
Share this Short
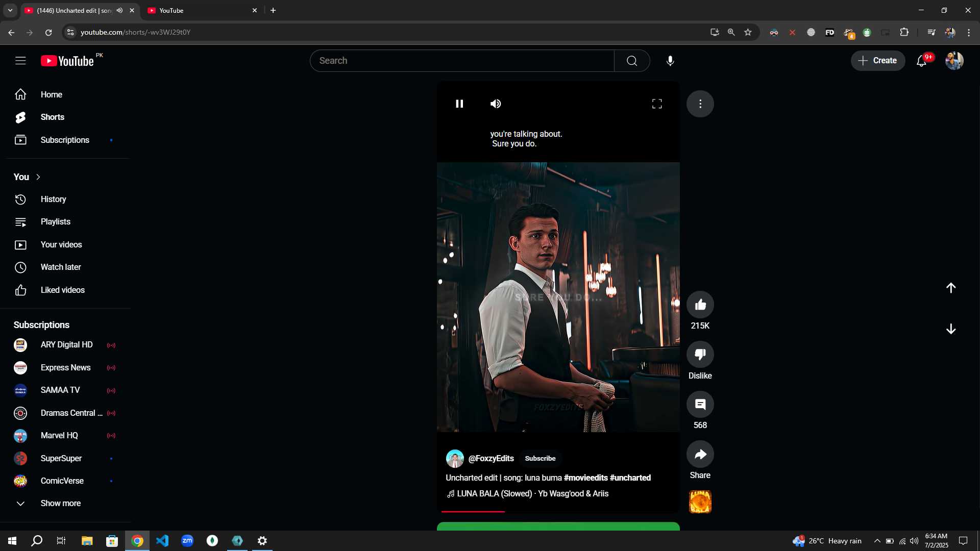(700, 454)
